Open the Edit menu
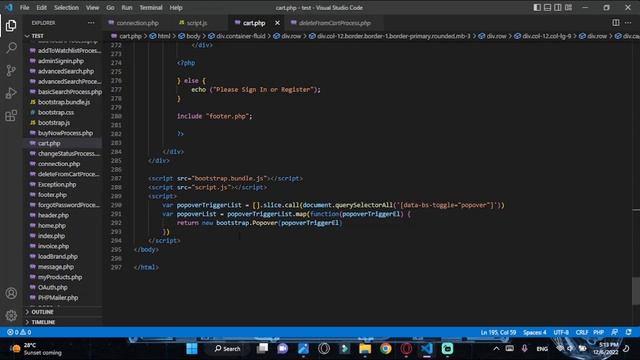This screenshot has width=640, height=360. click(x=41, y=8)
